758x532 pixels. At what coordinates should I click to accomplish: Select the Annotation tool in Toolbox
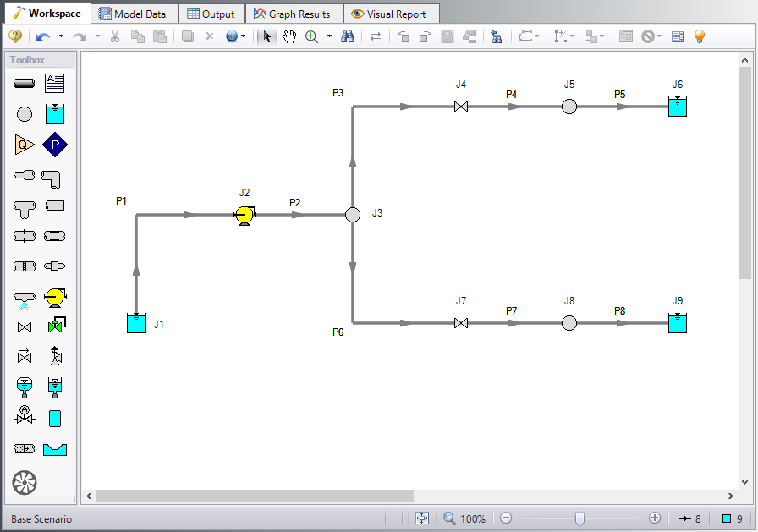(55, 83)
